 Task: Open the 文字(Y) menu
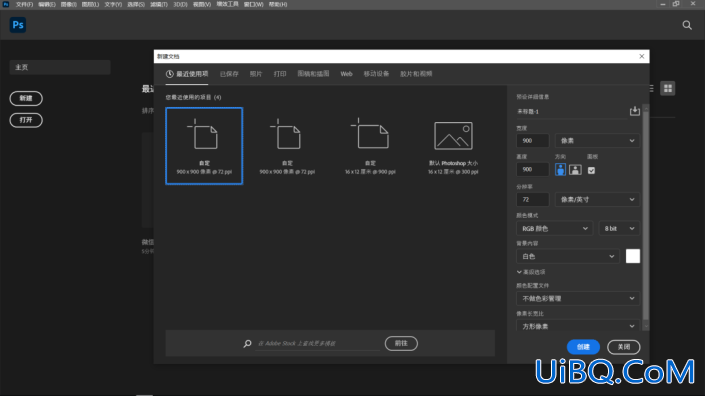[x=113, y=4]
